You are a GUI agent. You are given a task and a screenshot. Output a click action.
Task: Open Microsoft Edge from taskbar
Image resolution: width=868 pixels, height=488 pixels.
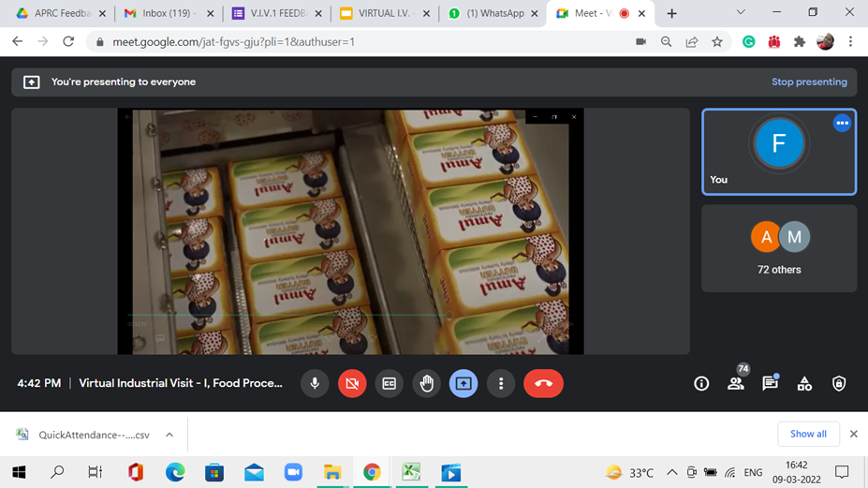175,472
